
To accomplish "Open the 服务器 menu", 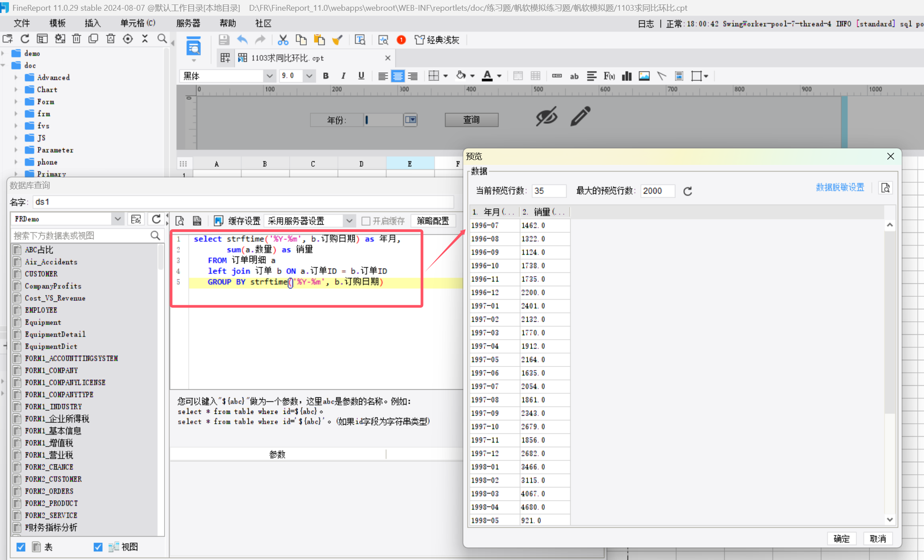I will point(188,23).
